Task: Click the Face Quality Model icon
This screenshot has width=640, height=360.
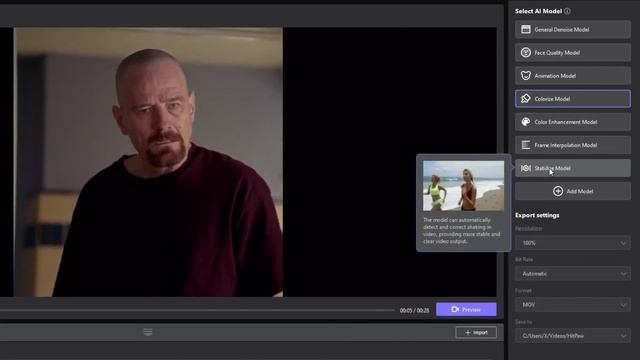Action: click(526, 52)
